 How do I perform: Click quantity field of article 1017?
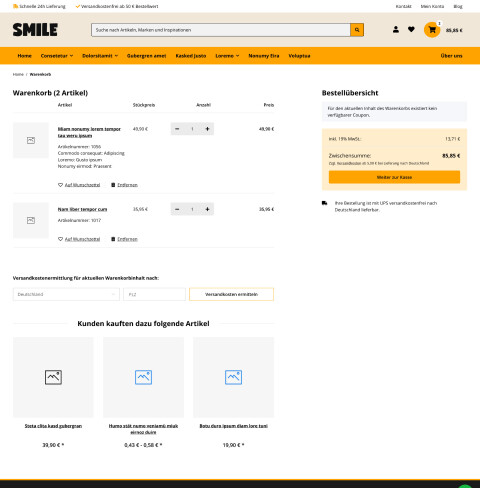(x=192, y=209)
